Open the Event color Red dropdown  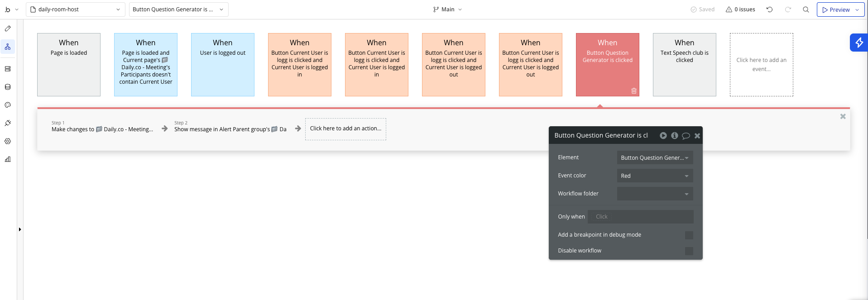click(655, 176)
